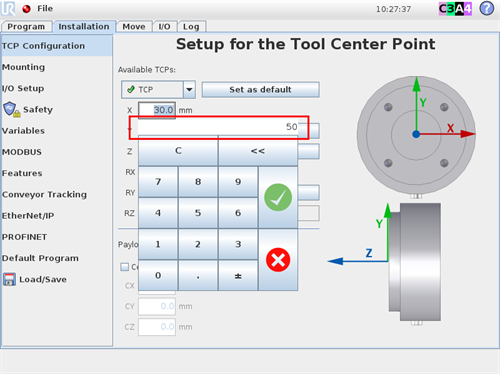
Task: Open Load/Save floppy disk icon
Action: (x=9, y=279)
